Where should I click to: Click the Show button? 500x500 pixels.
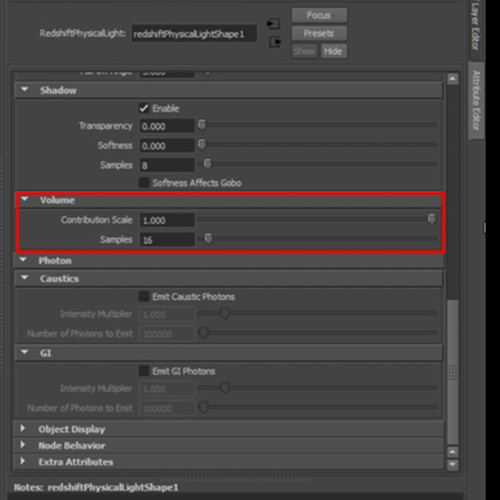[x=304, y=51]
